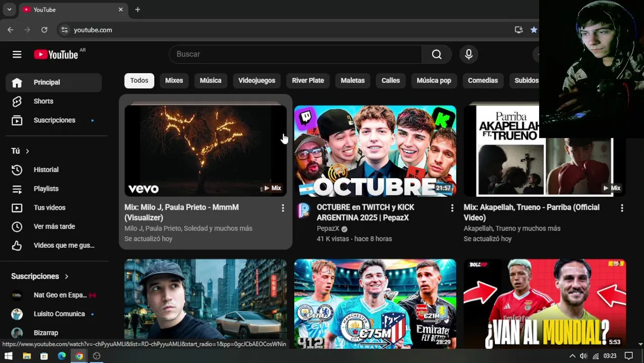Open Nat Geo en España subscription channel
The width and height of the screenshot is (644, 363).
coord(54,295)
